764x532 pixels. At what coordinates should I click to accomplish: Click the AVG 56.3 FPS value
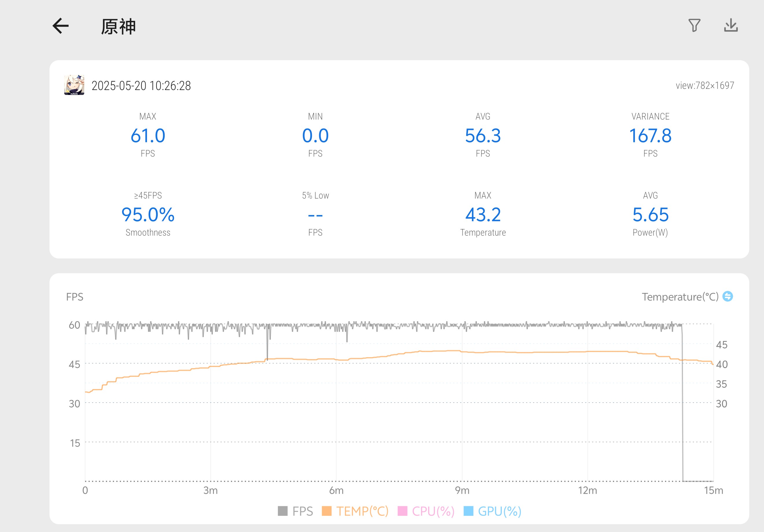pos(483,135)
